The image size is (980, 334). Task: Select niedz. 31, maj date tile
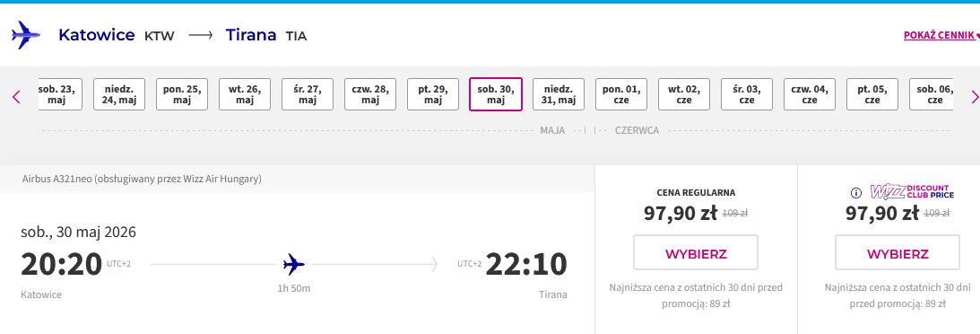(x=559, y=94)
